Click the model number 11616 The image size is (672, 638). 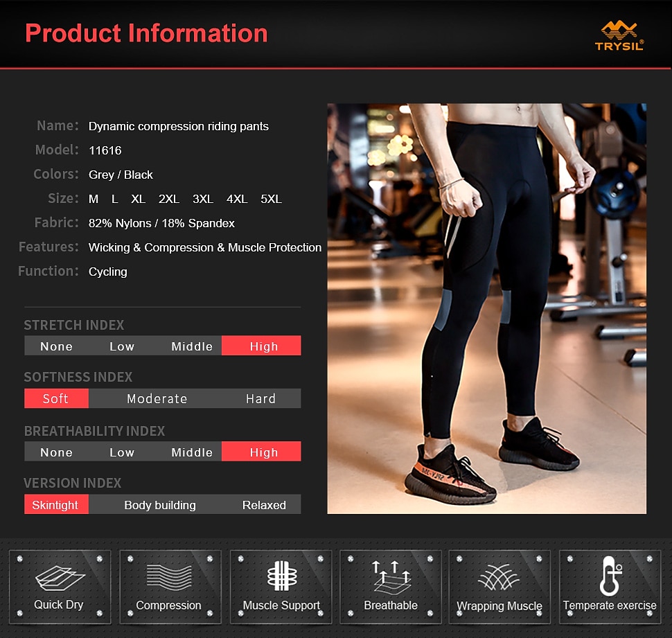tap(105, 150)
